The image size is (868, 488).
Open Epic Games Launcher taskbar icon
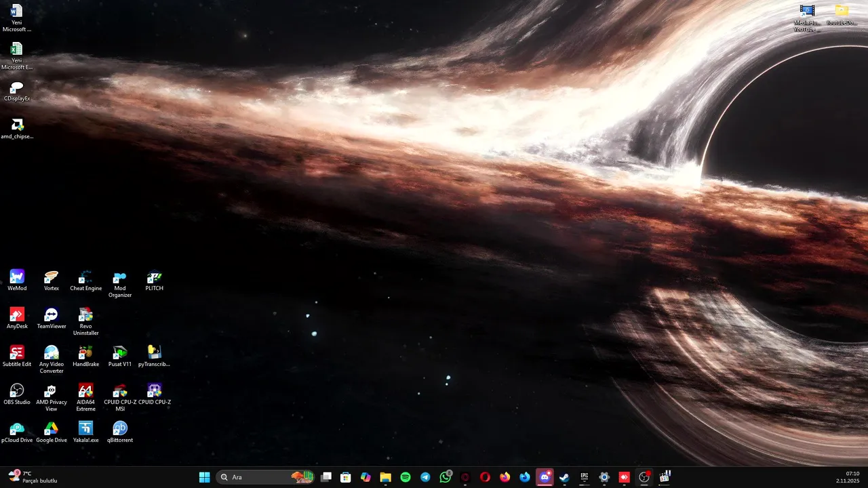point(585,477)
